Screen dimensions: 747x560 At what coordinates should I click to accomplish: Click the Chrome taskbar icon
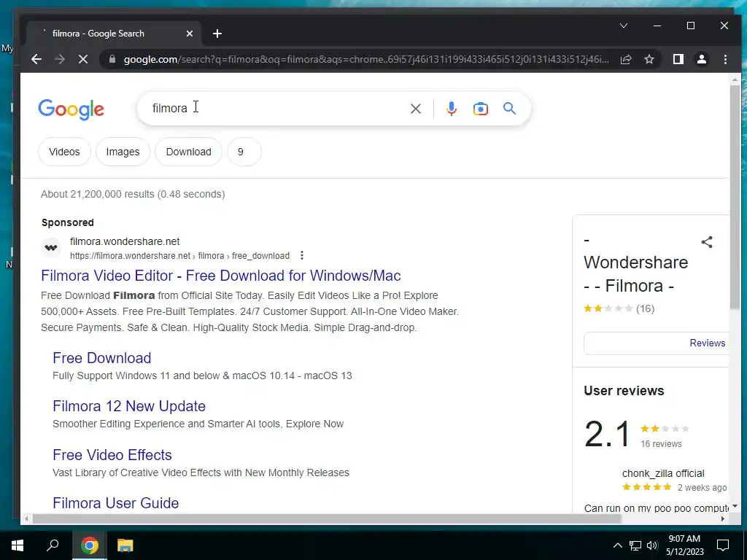click(x=90, y=545)
